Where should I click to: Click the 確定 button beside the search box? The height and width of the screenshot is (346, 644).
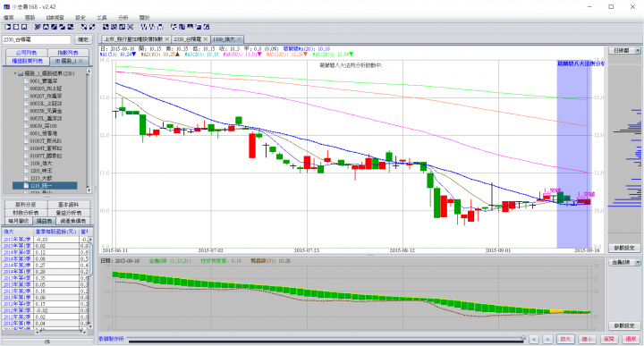[83, 40]
